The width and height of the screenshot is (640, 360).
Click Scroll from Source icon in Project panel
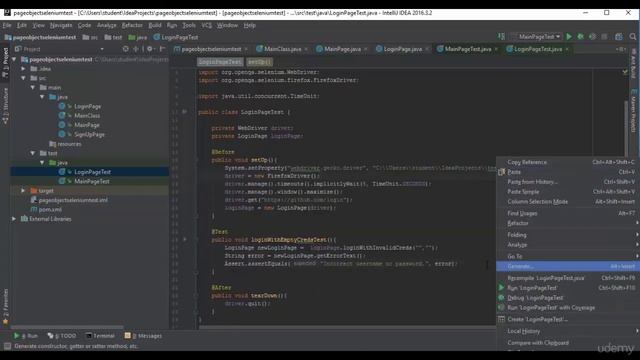coord(125,49)
